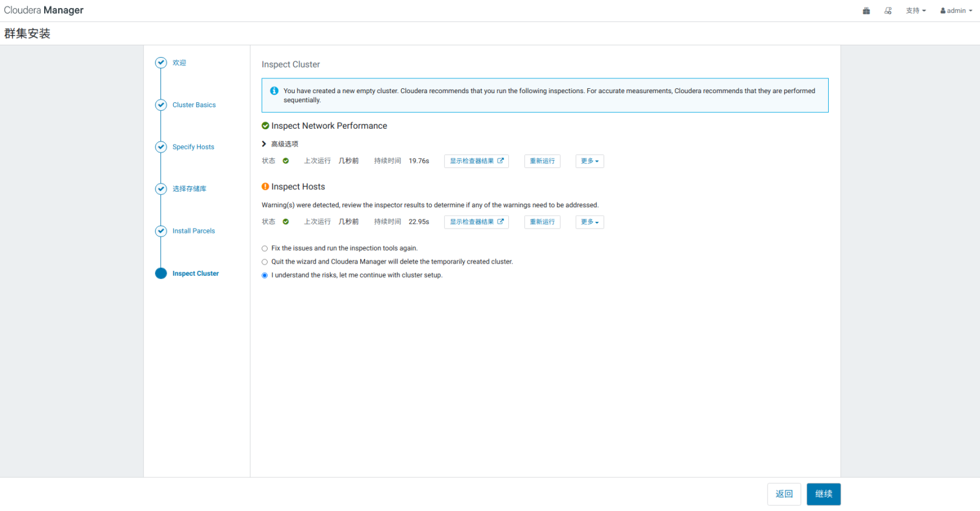Click the Cluster Basics step checkmark icon
980x511 pixels.
point(161,105)
